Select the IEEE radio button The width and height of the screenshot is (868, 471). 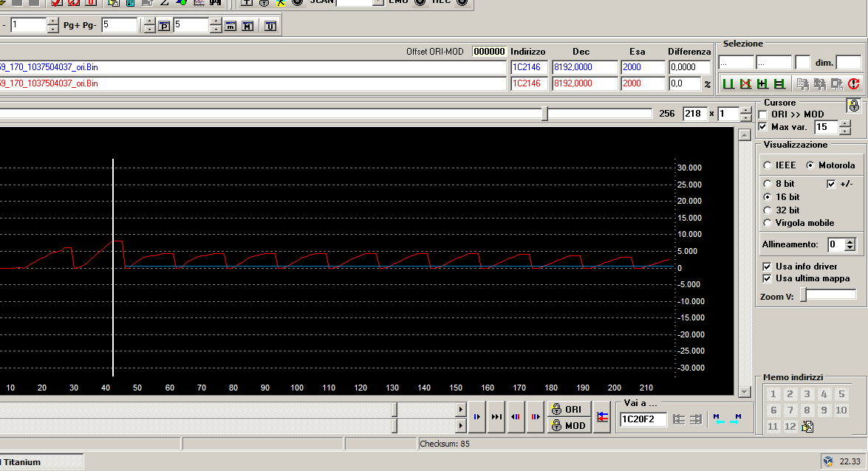[x=768, y=165]
